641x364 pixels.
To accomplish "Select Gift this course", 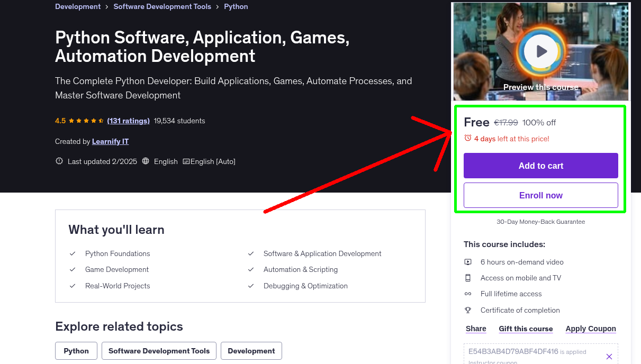I will click(x=526, y=329).
